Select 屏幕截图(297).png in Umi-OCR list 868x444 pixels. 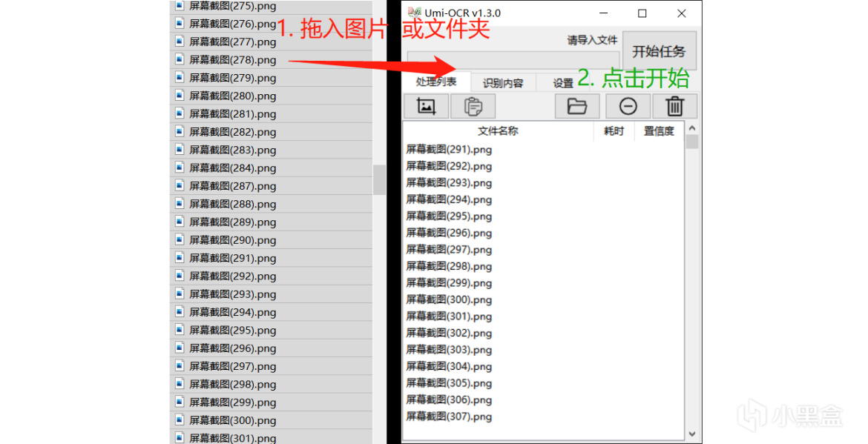click(x=449, y=249)
